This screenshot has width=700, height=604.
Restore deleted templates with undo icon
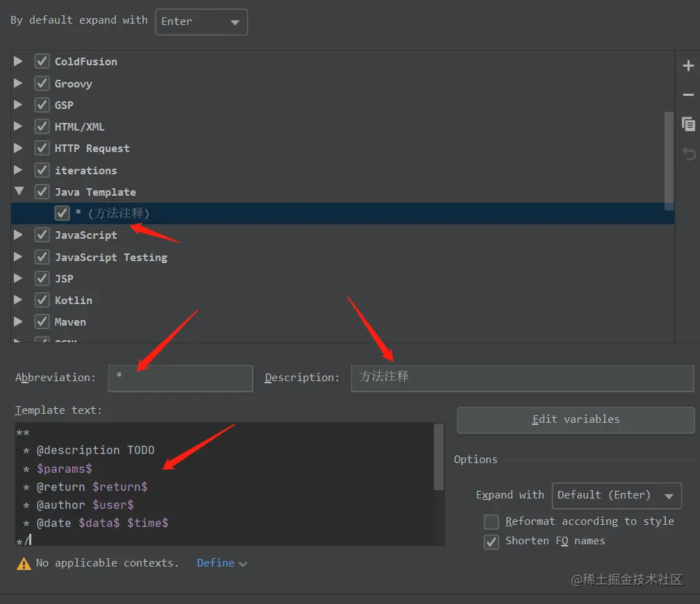point(688,154)
